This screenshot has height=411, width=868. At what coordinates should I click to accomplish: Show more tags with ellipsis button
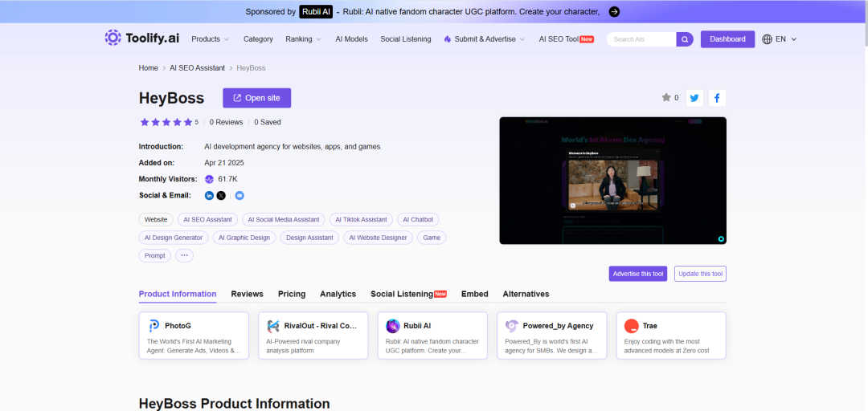click(x=184, y=255)
